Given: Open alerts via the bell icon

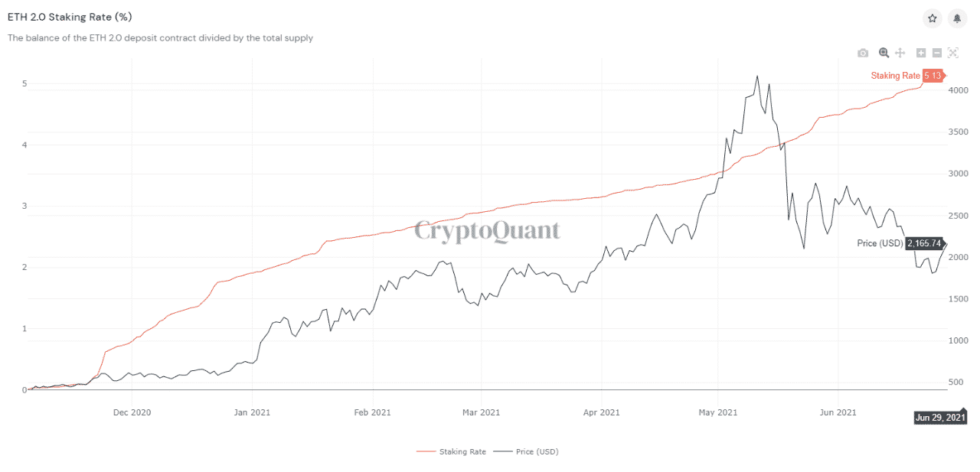Looking at the screenshot, I should [x=956, y=18].
